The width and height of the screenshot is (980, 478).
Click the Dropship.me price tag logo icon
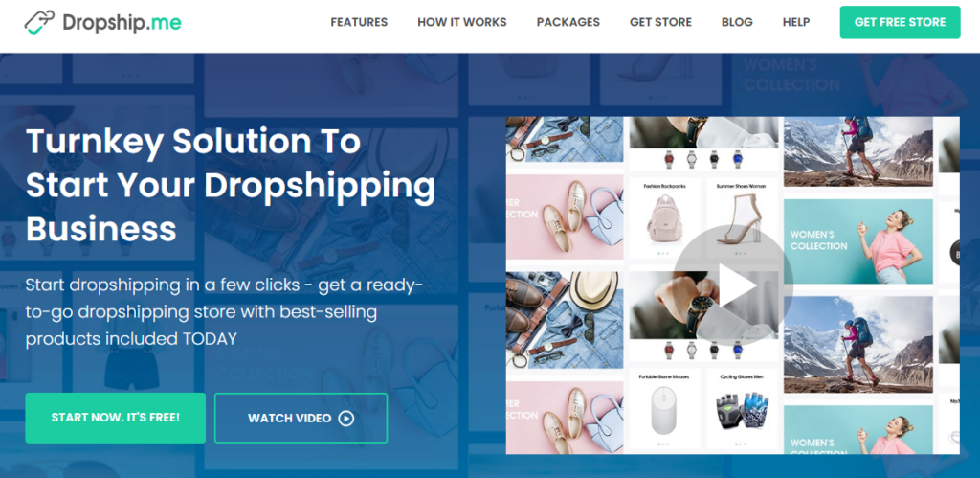point(39,23)
